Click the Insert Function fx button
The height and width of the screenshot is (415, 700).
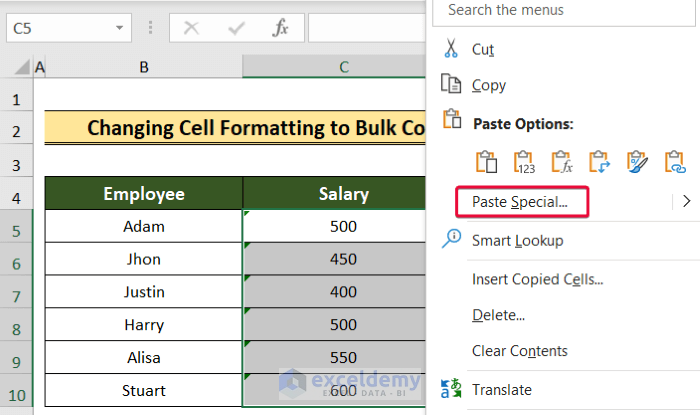[281, 28]
